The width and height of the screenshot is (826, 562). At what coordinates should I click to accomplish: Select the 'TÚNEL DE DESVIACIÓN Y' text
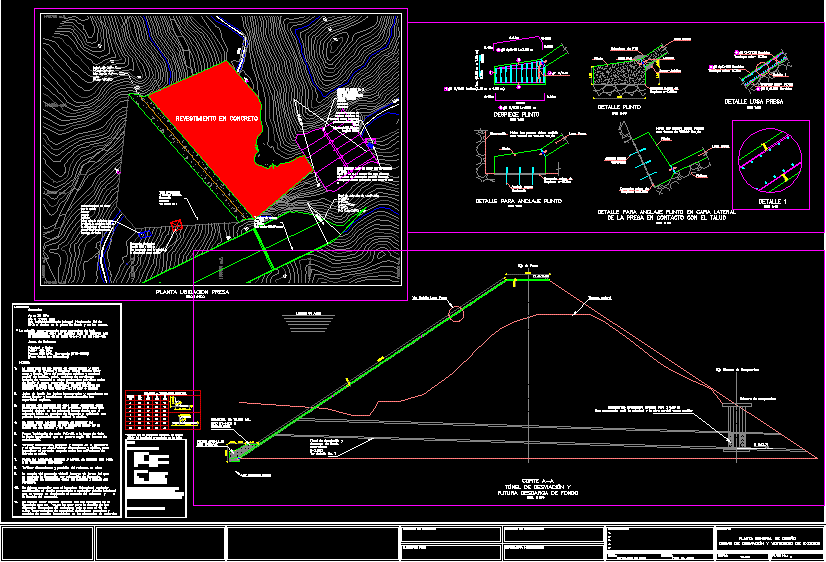pyautogui.click(x=537, y=487)
